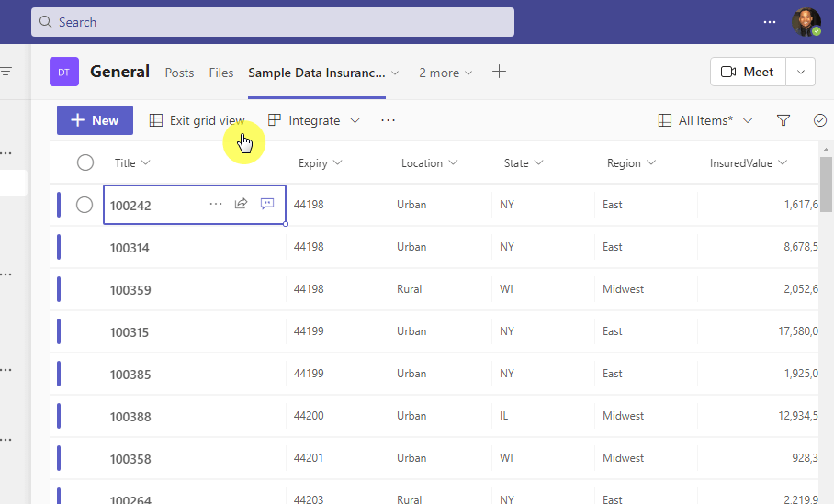Open Expiry column header menu
Viewport: 834px width, 504px height.
pos(321,163)
